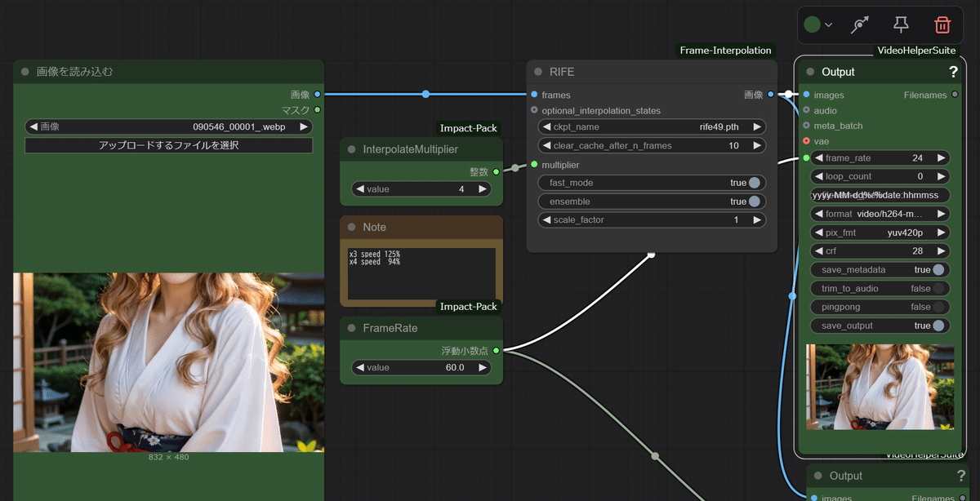The width and height of the screenshot is (980, 501).
Task: Open the 画像 file selector 090546_00001_.webp
Action: point(168,126)
